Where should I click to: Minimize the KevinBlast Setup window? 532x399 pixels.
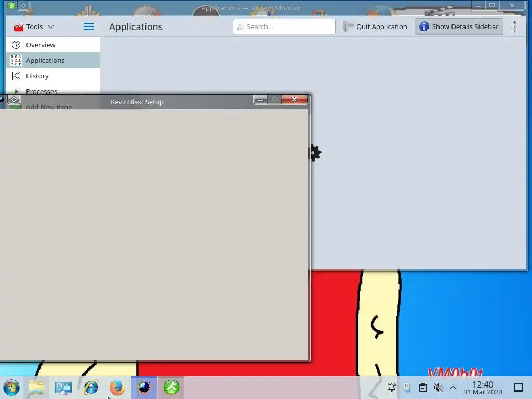(261, 99)
